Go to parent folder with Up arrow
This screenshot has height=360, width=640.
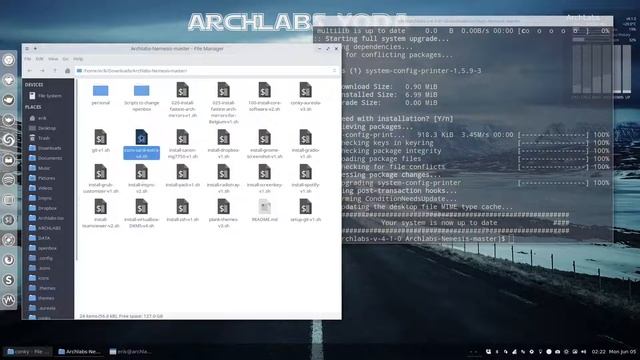55,71
